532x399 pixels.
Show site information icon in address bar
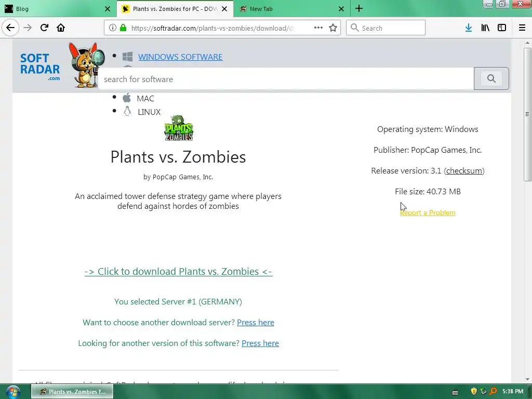(x=113, y=28)
